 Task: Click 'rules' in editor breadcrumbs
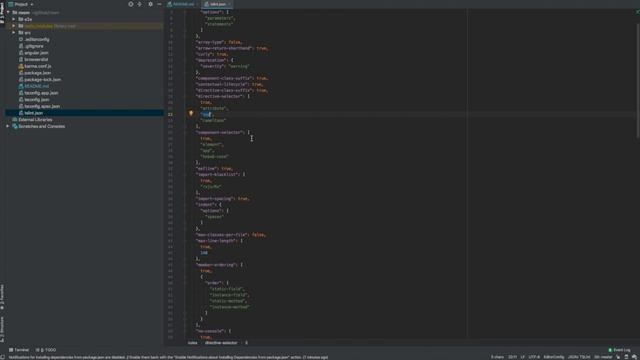pos(193,343)
